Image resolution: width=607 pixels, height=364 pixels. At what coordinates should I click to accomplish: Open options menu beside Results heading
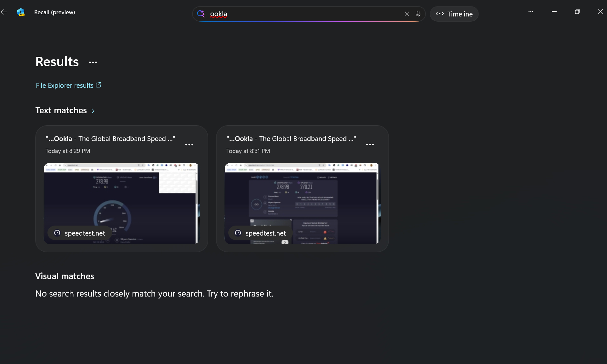pos(93,62)
